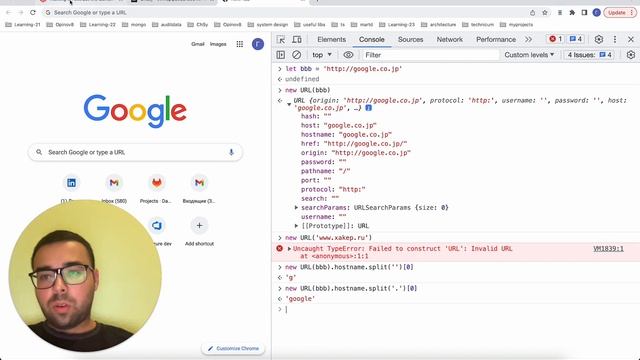
Task: Select the protocol: "http:" property row
Action: coord(333,189)
